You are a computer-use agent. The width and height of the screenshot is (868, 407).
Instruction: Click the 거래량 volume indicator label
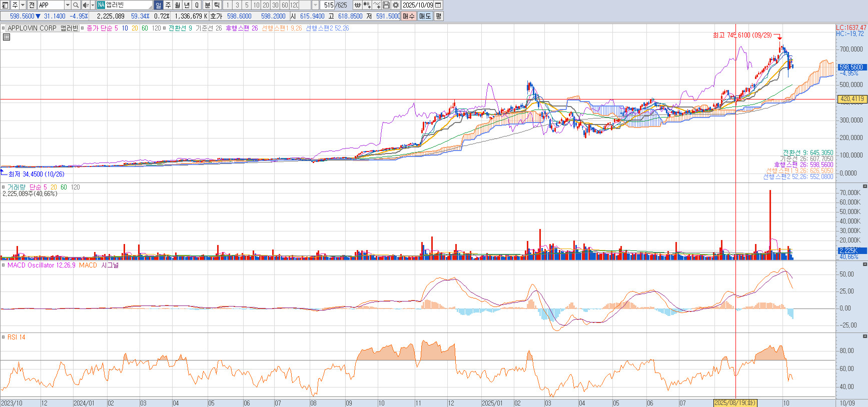pyautogui.click(x=17, y=187)
